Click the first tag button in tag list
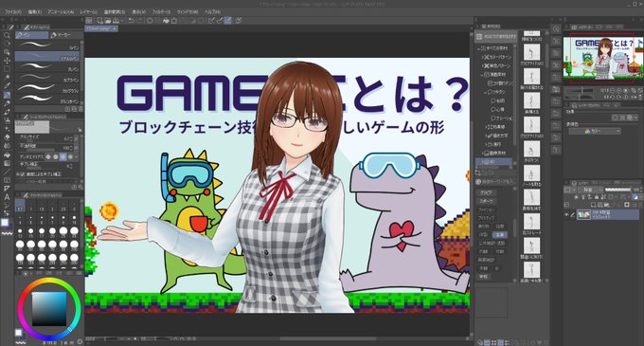 point(486,192)
